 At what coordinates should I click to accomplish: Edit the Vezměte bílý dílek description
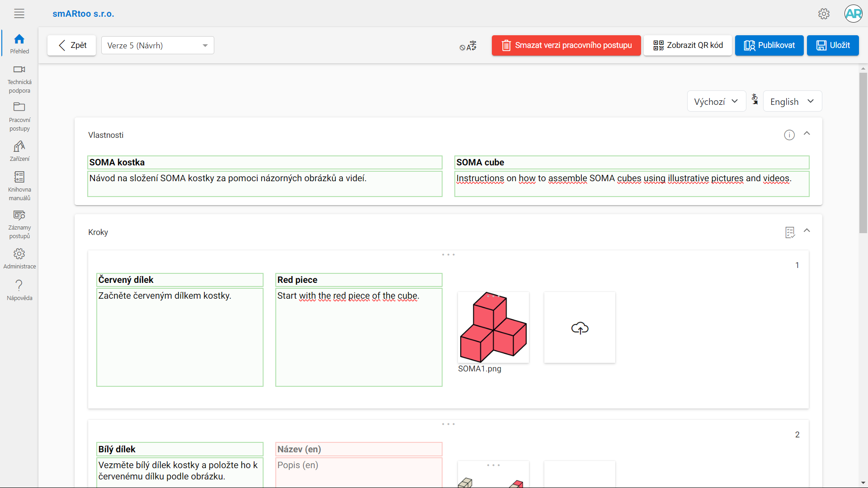click(x=179, y=473)
